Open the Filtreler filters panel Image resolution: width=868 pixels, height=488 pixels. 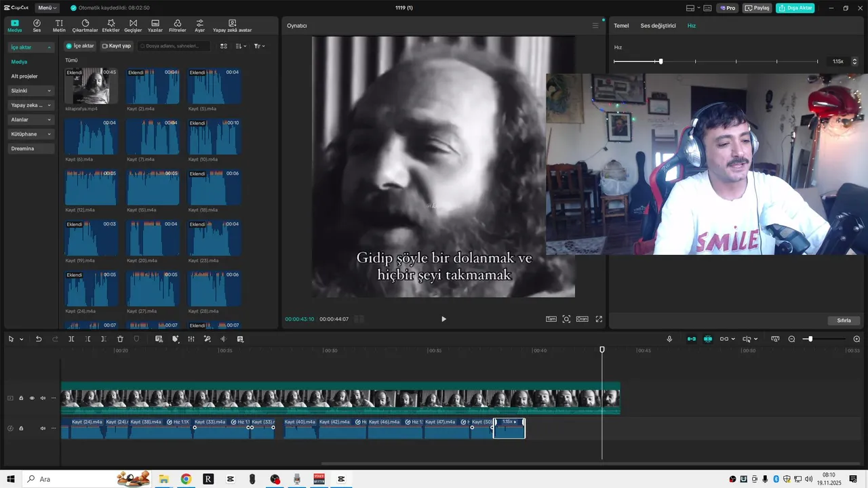point(177,26)
